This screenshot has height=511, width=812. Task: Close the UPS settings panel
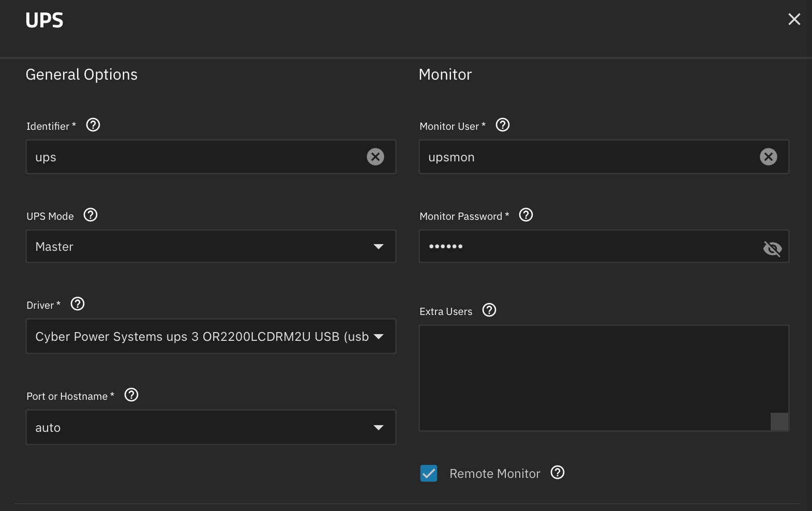pyautogui.click(x=794, y=20)
